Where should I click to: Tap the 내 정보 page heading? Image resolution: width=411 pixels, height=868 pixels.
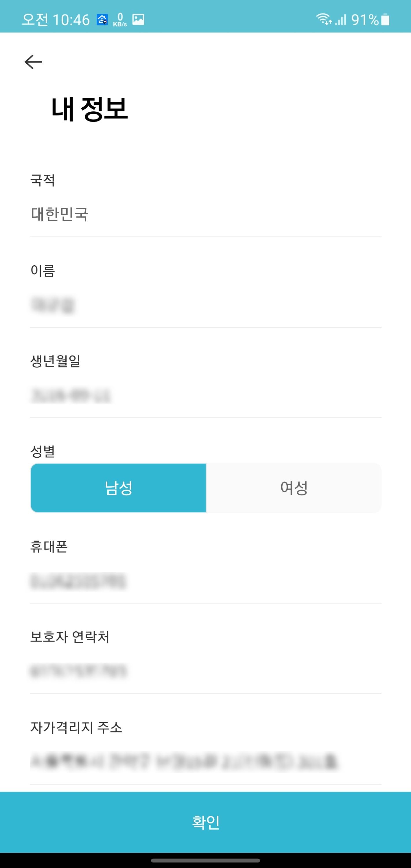[90, 109]
